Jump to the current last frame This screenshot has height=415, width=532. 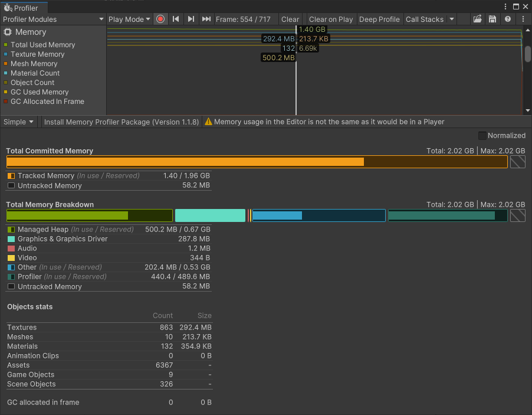(206, 19)
